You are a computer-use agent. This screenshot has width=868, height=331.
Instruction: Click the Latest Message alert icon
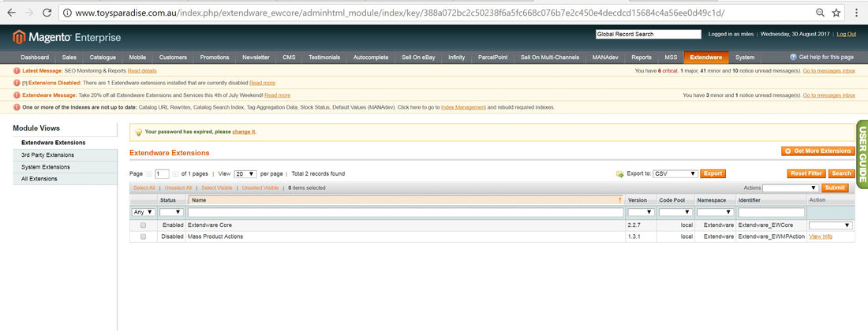tap(17, 71)
